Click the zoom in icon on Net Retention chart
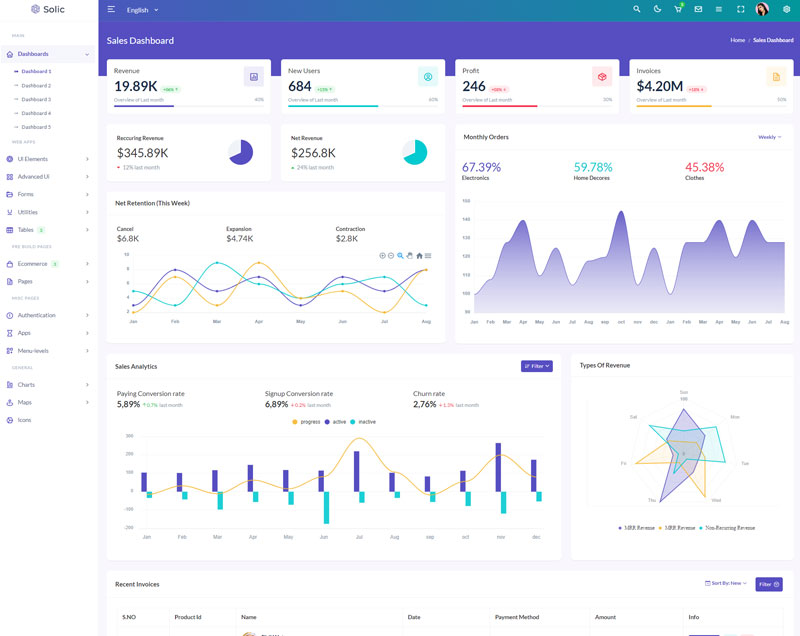This screenshot has height=636, width=800. [382, 256]
